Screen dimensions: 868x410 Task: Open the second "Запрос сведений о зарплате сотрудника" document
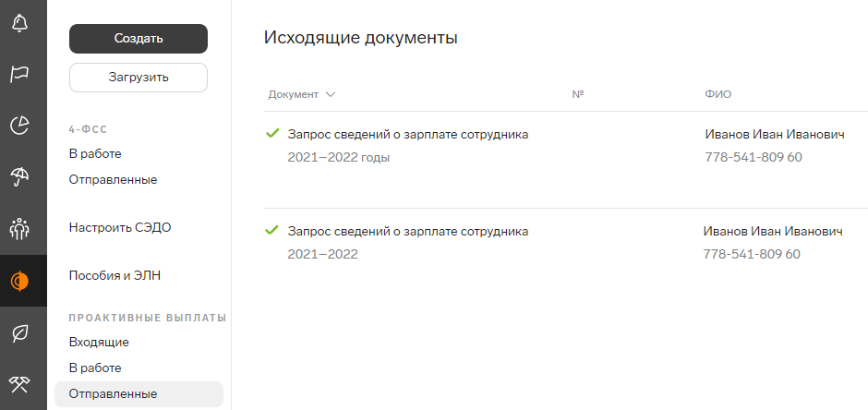pos(408,232)
